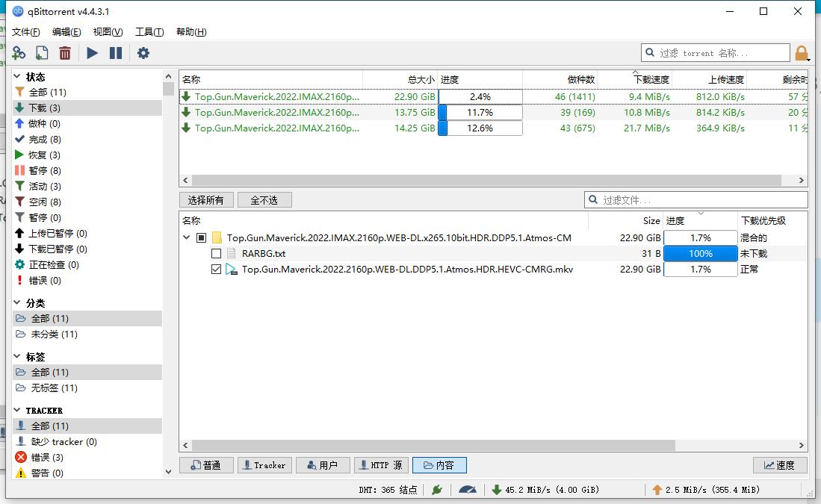
Task: Collapse the 状态 section
Action: [17, 76]
